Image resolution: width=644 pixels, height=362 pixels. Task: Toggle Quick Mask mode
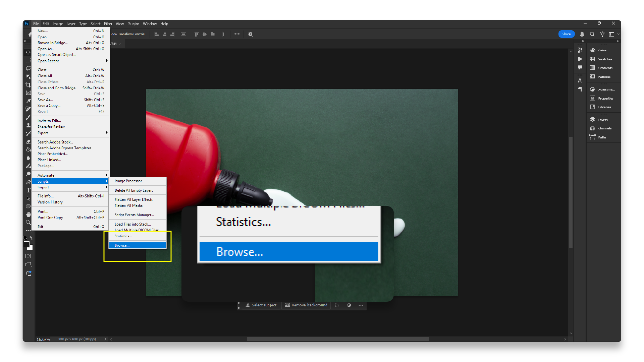pos(28,256)
